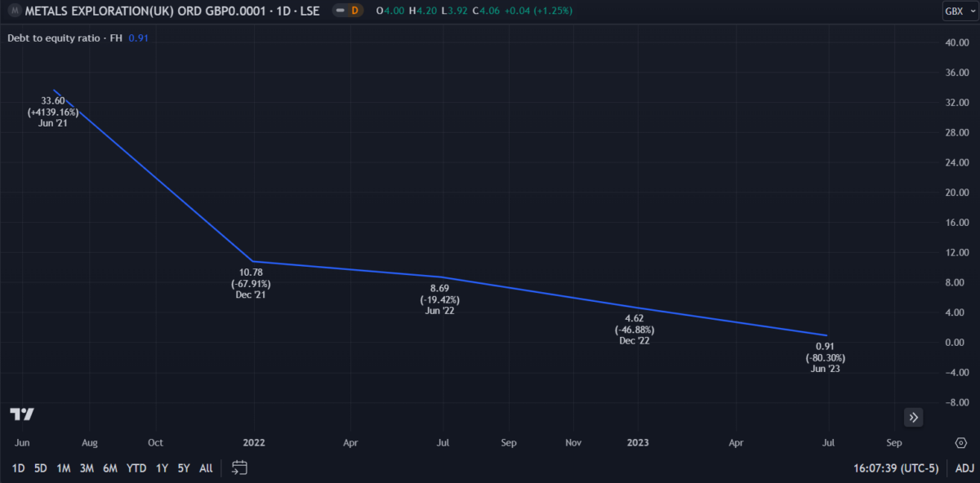
Task: Click the 2023 time axis label
Action: (x=638, y=443)
